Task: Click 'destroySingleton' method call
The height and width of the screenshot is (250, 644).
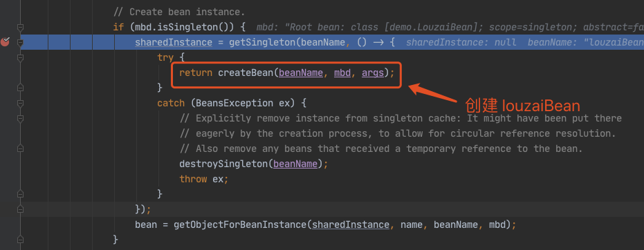Action: pos(223,164)
